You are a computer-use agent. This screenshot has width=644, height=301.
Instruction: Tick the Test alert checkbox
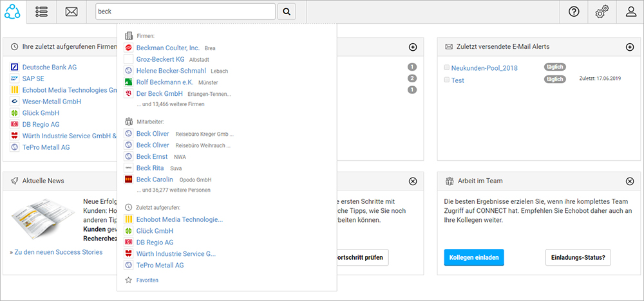(x=447, y=80)
